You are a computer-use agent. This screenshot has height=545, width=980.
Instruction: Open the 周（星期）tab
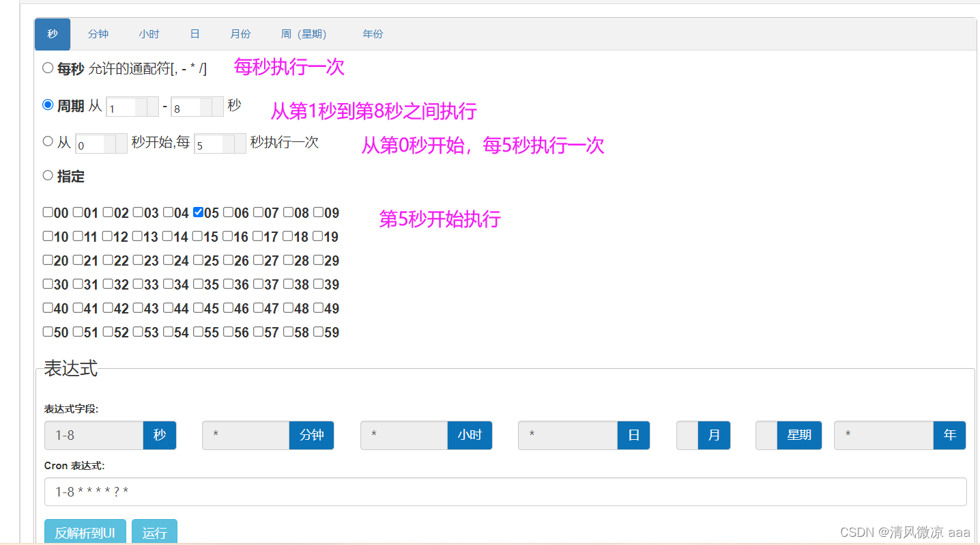(304, 34)
